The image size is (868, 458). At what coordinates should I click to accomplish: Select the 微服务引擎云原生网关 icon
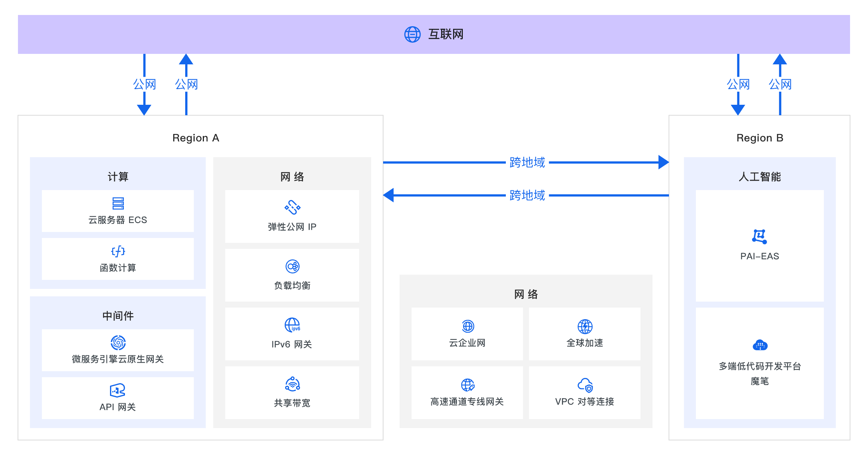coord(117,342)
